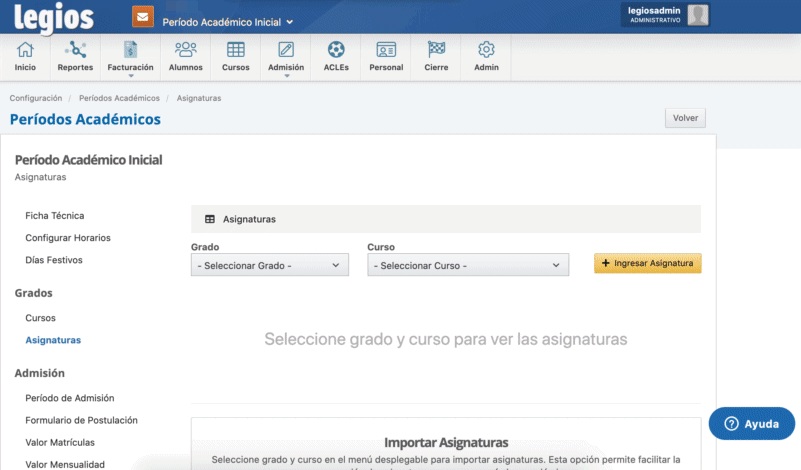Click the legiosadmin username label
801x470 pixels.
[654, 11]
